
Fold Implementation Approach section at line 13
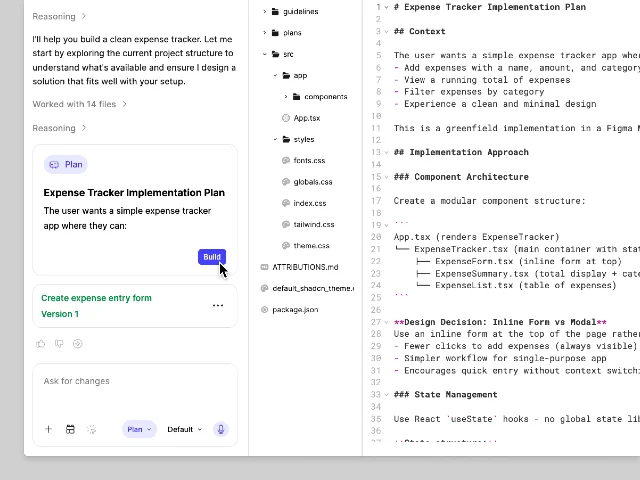(386, 152)
